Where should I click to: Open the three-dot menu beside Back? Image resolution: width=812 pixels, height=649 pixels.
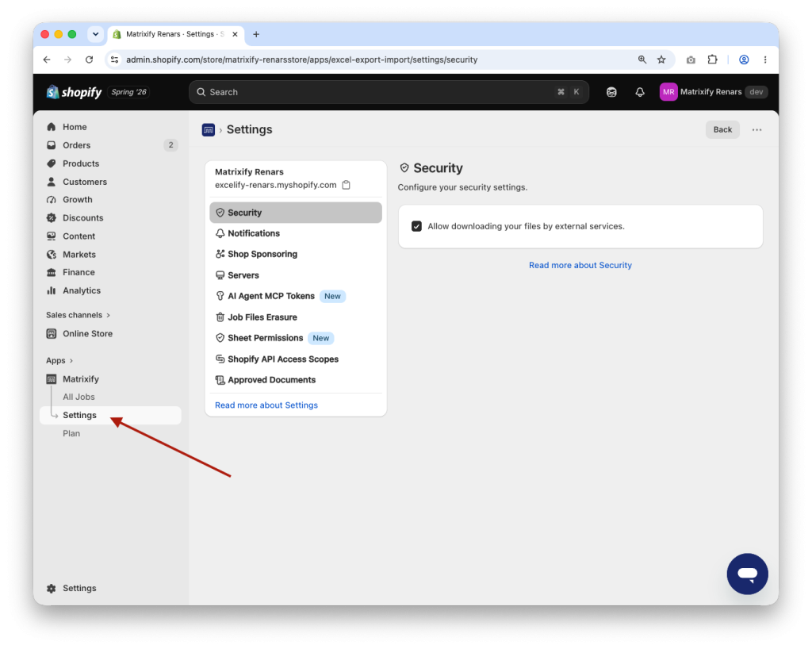coord(756,129)
